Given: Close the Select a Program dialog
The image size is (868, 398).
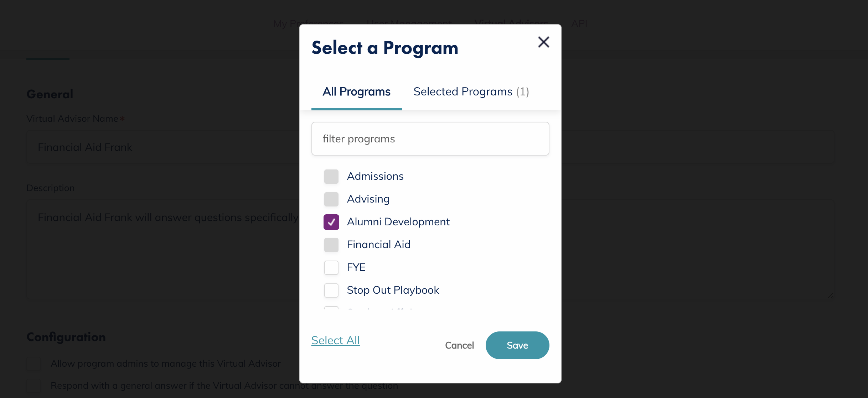Looking at the screenshot, I should (x=543, y=42).
